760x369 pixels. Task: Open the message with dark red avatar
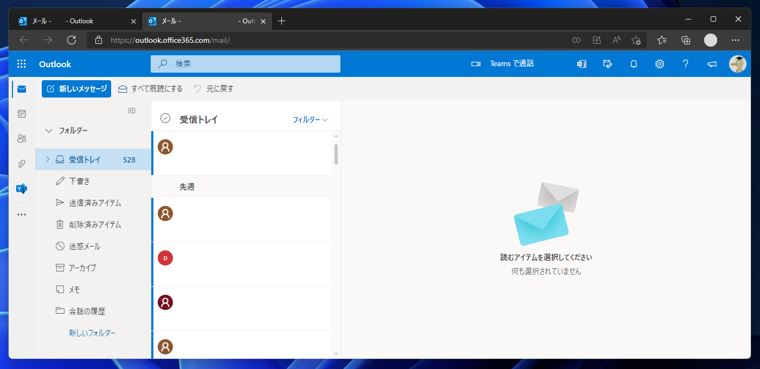(x=241, y=308)
